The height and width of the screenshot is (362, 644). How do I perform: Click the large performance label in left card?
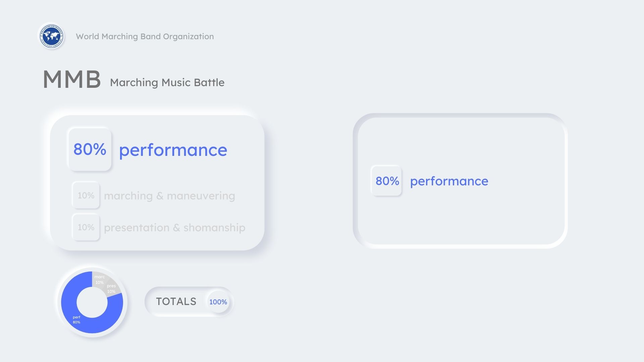point(173,150)
